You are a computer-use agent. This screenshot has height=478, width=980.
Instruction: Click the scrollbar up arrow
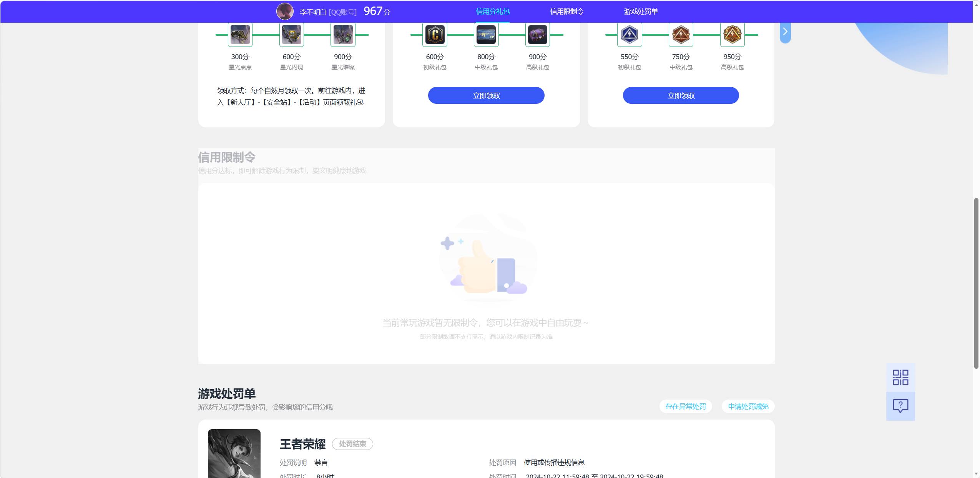[x=976, y=5]
